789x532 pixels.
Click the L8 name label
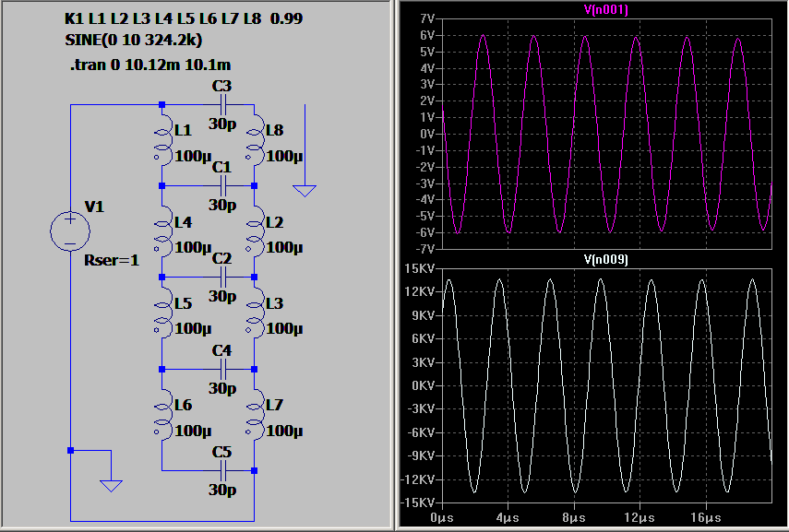275,131
